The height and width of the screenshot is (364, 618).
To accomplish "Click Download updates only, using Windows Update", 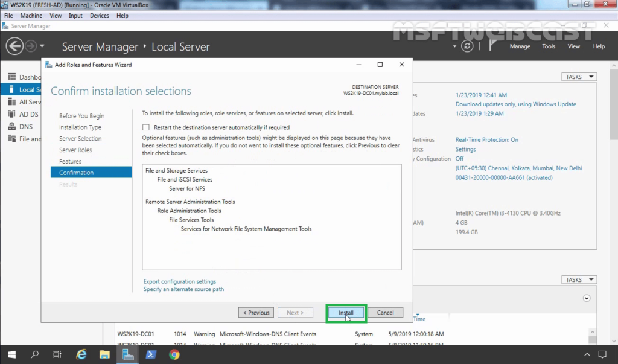I will 515,104.
